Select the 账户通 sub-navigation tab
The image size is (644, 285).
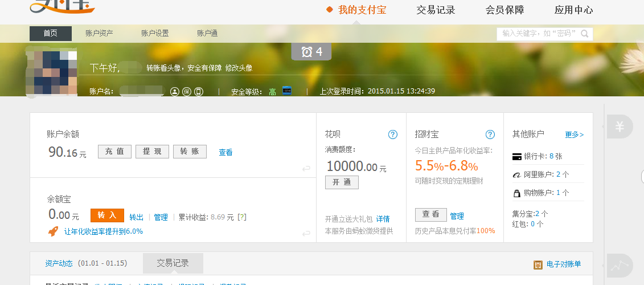click(x=207, y=34)
